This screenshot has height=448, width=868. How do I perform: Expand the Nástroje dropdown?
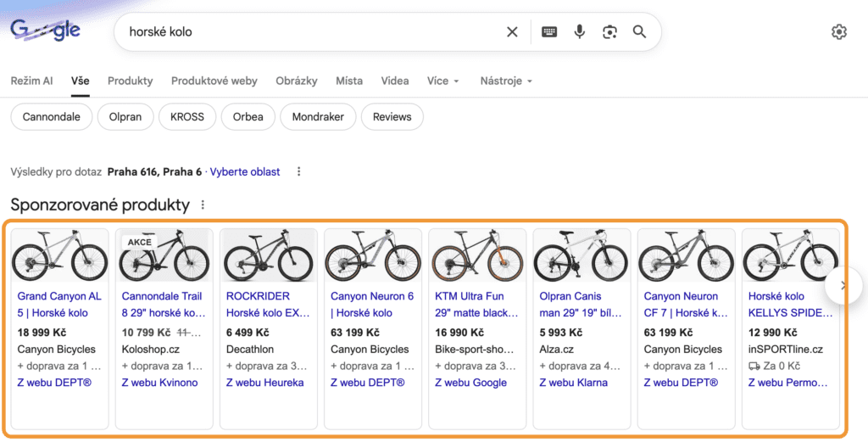tap(506, 81)
